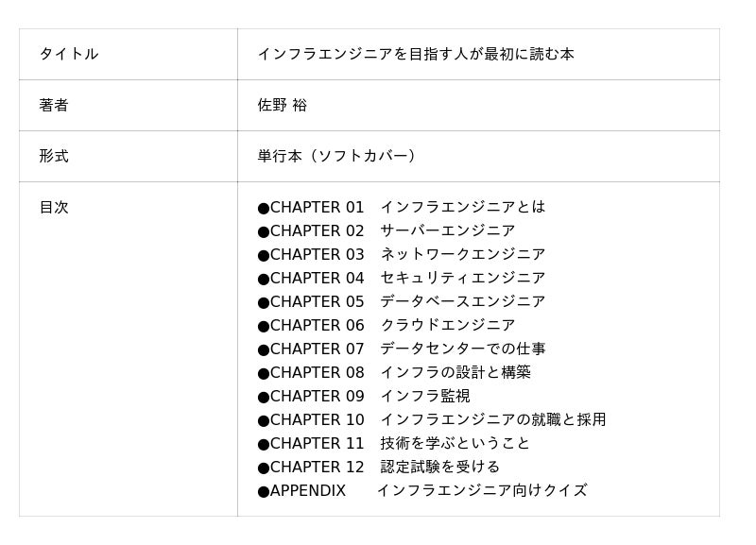Screen dimensions: 756x545
Task: Click the author name 佐野 裕
Action: (282, 105)
